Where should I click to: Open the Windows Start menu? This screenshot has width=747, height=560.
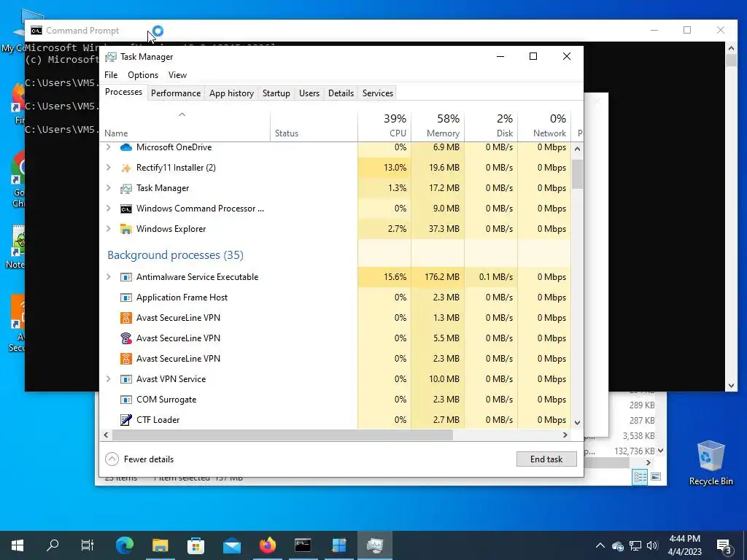pyautogui.click(x=18, y=545)
